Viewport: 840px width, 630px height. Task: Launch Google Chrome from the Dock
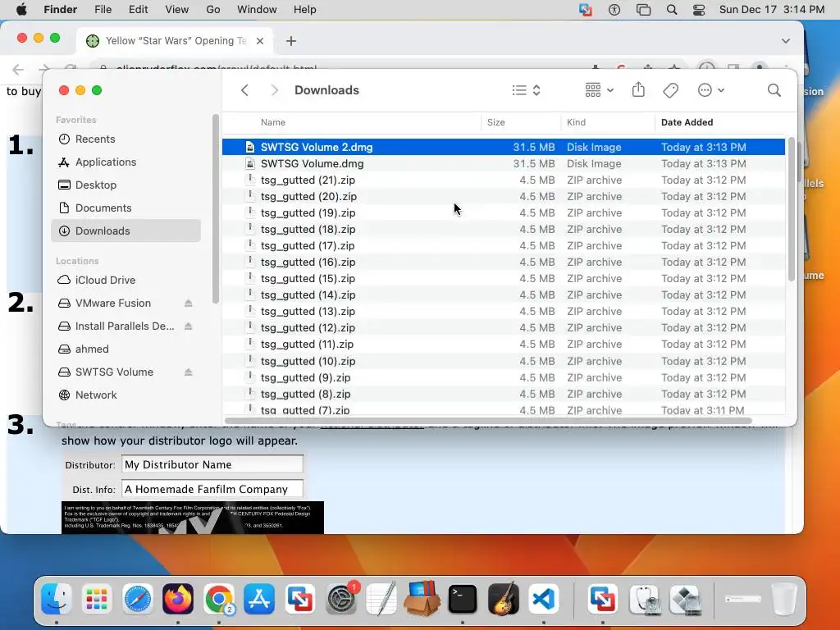click(218, 599)
